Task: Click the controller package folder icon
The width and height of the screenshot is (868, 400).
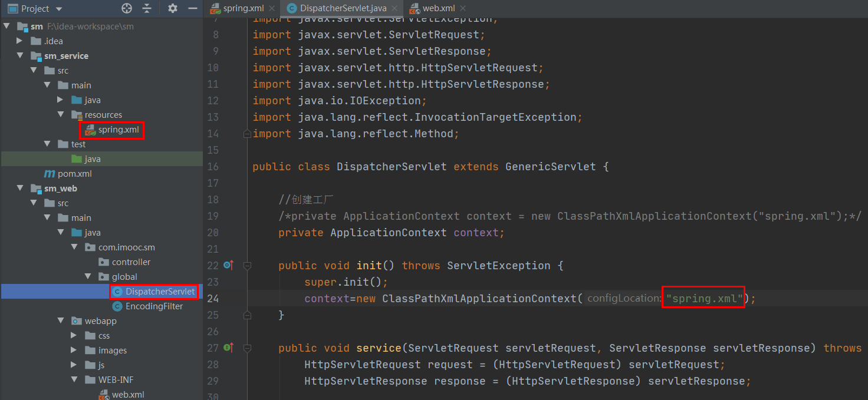Action: point(104,262)
